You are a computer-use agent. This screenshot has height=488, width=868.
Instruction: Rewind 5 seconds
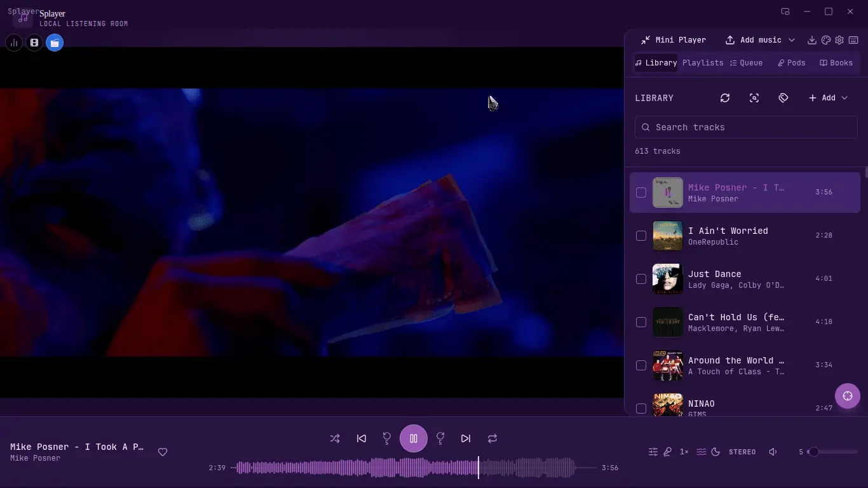coord(387,438)
